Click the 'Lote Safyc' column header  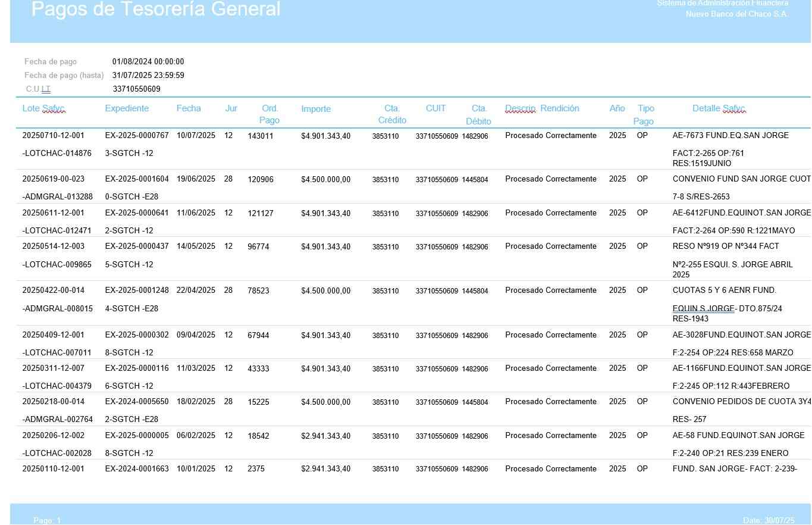(43, 109)
